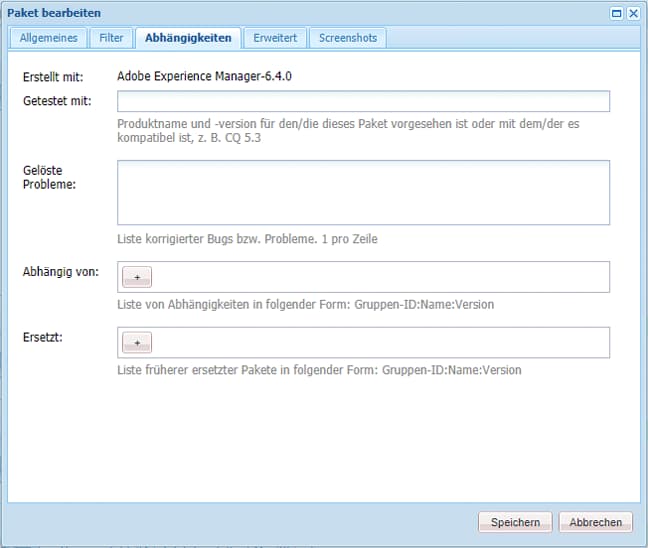The image size is (648, 548).
Task: Click the Paket bearbeiten dialog title
Action: point(54,13)
